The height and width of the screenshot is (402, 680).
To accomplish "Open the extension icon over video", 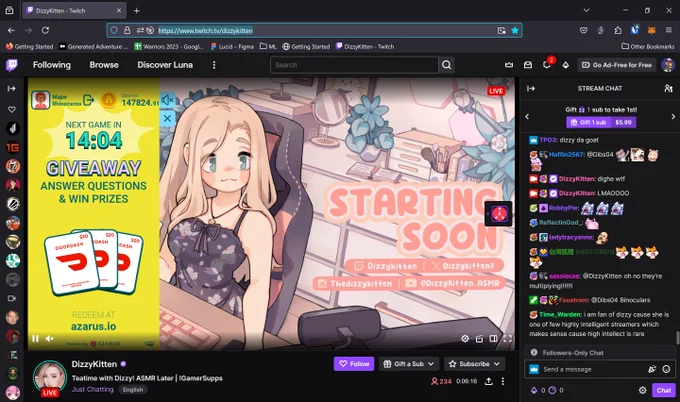I will 498,213.
